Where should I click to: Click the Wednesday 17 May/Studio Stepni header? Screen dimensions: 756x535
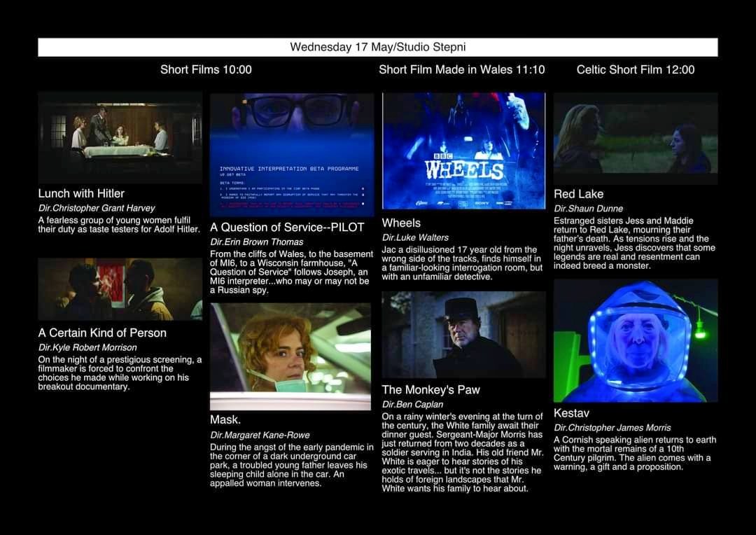click(x=377, y=48)
